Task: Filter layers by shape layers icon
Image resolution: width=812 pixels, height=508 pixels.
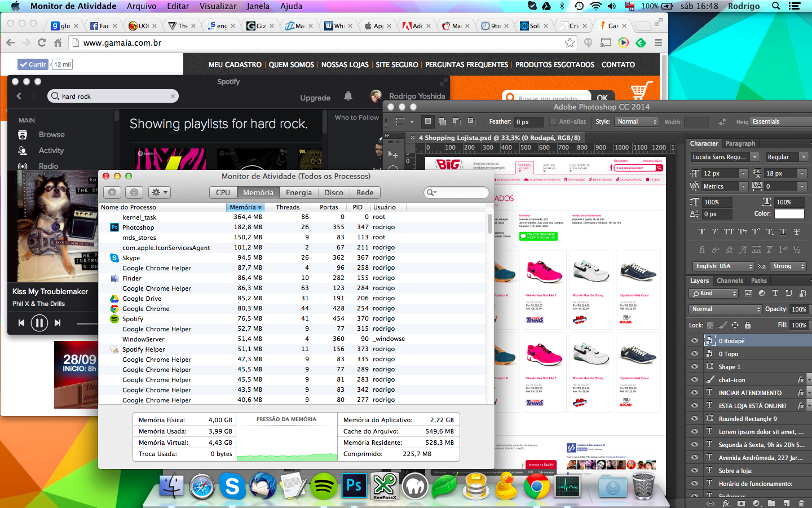Action: click(x=789, y=294)
